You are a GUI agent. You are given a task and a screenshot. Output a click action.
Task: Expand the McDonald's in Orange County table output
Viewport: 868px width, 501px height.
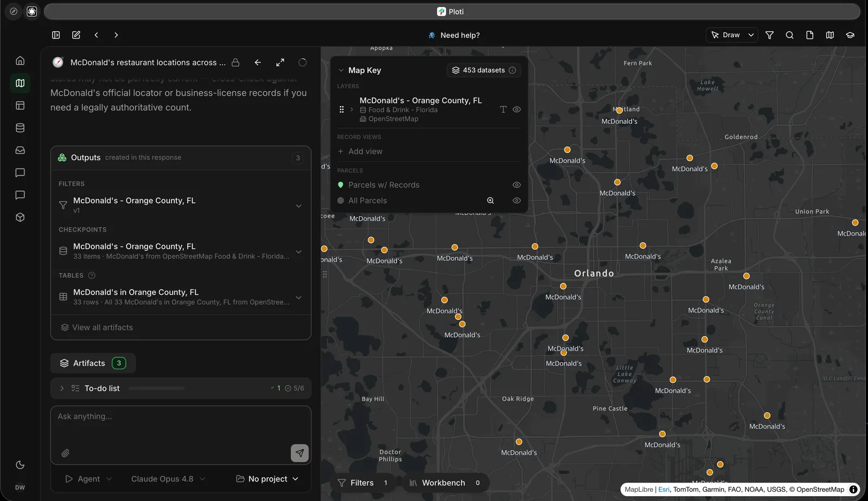pyautogui.click(x=298, y=298)
